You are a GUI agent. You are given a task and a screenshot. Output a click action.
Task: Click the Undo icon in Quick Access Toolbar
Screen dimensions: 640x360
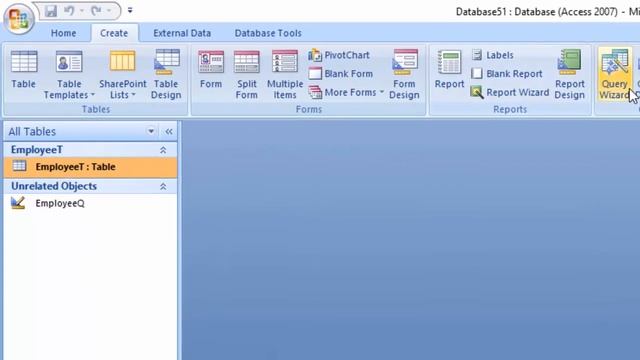[x=69, y=11]
